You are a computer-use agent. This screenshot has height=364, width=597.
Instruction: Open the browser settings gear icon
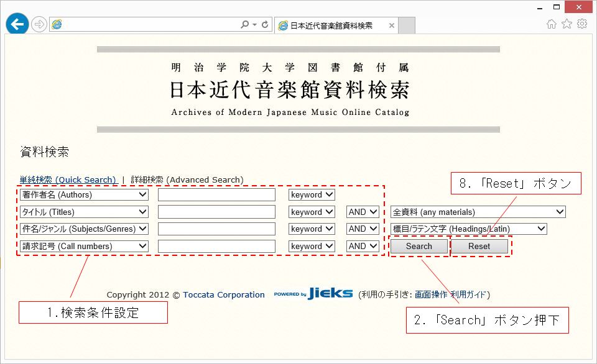tap(582, 24)
